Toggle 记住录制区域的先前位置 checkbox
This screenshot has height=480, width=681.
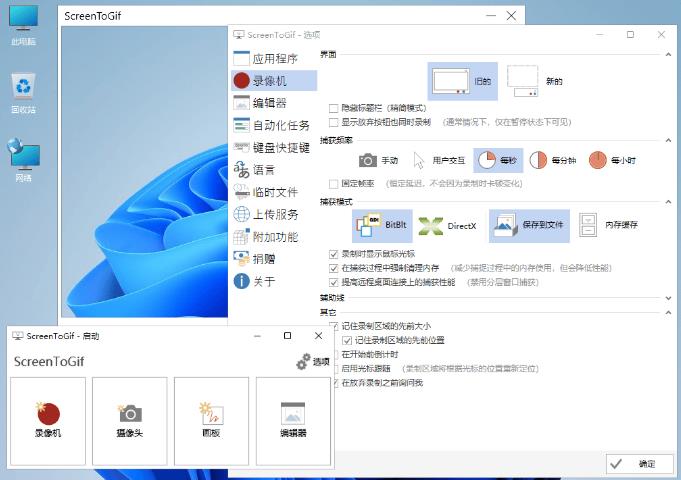[347, 340]
